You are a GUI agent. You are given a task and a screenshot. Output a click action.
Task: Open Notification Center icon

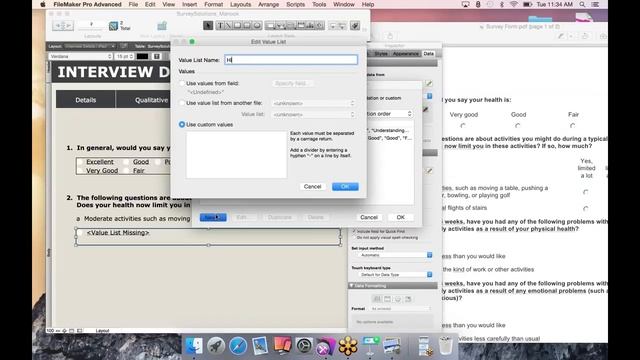tap(595, 4)
